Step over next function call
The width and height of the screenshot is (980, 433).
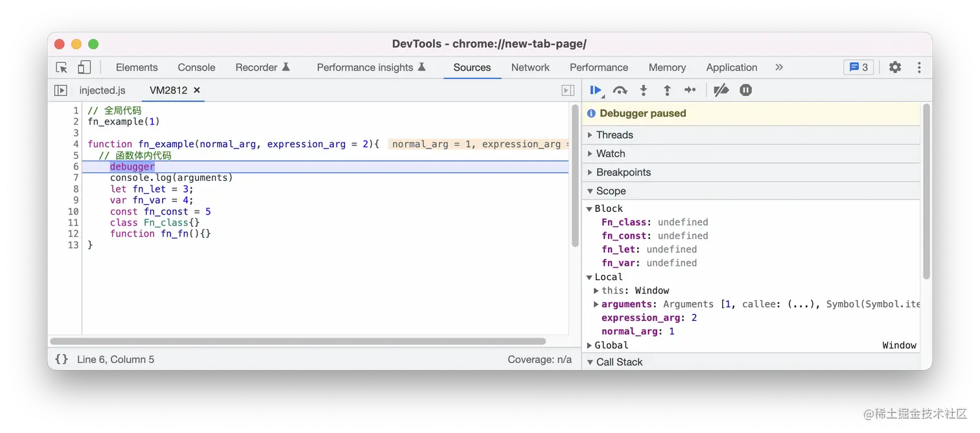[620, 91]
